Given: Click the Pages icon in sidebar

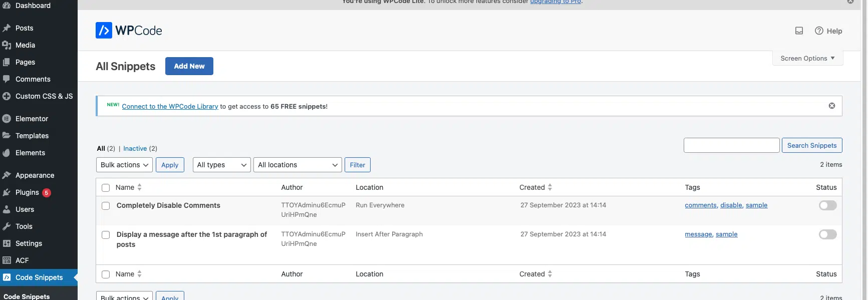Looking at the screenshot, I should tap(7, 62).
